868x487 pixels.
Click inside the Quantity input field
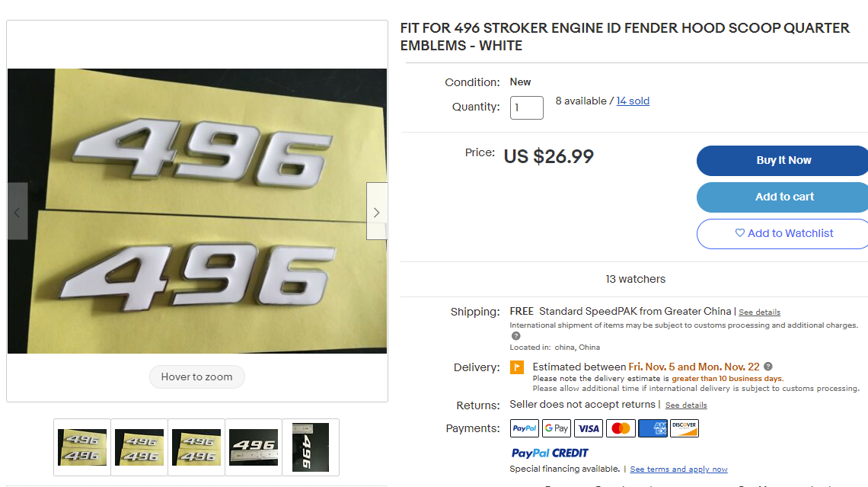[526, 107]
